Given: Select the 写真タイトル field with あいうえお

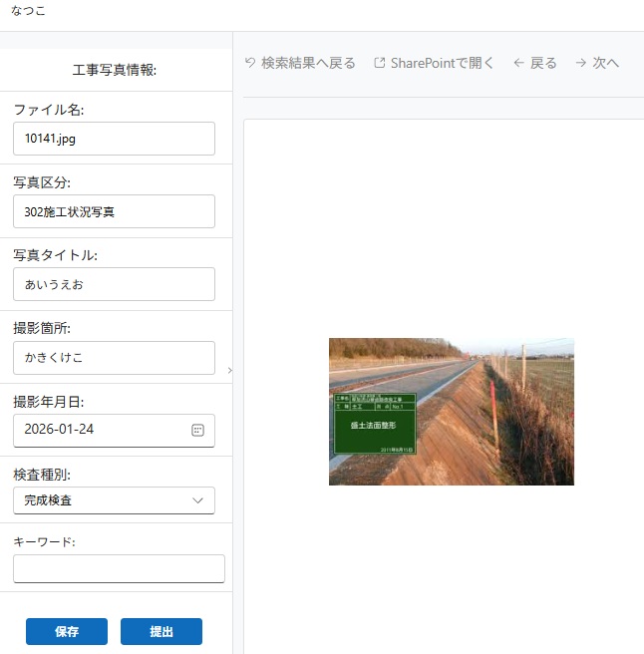Looking at the screenshot, I should tap(114, 284).
